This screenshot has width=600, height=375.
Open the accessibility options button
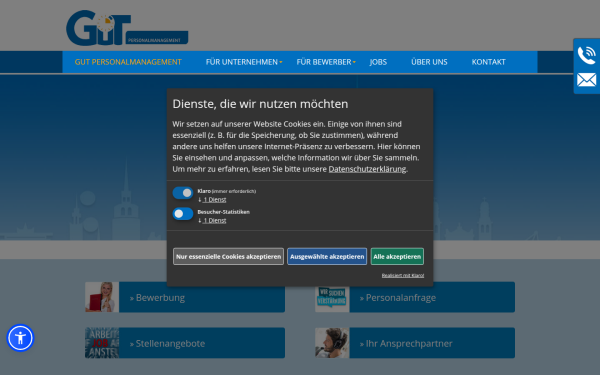coord(20,338)
